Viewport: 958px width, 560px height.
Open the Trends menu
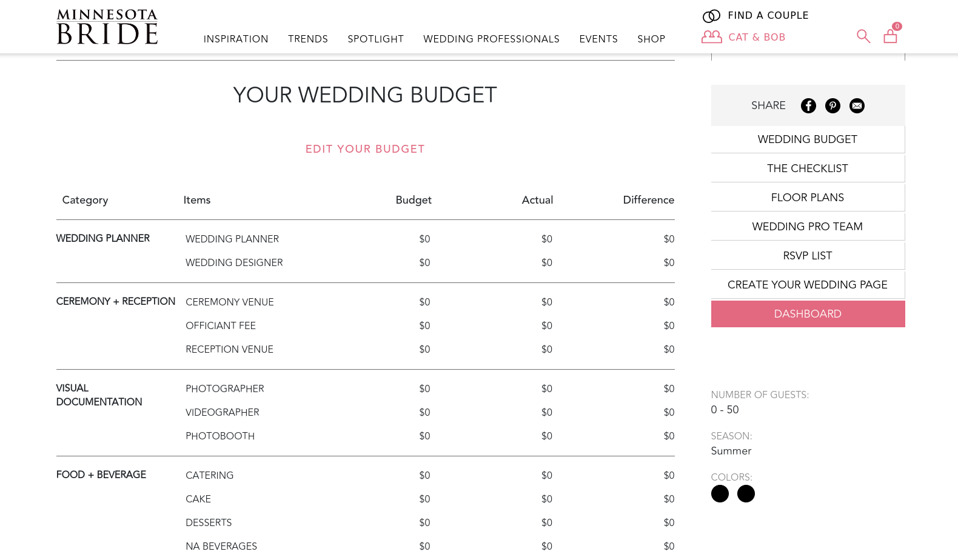[308, 39]
